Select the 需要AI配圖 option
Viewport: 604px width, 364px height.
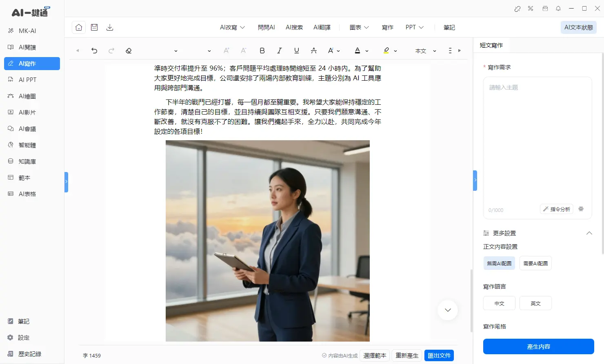coord(535,263)
